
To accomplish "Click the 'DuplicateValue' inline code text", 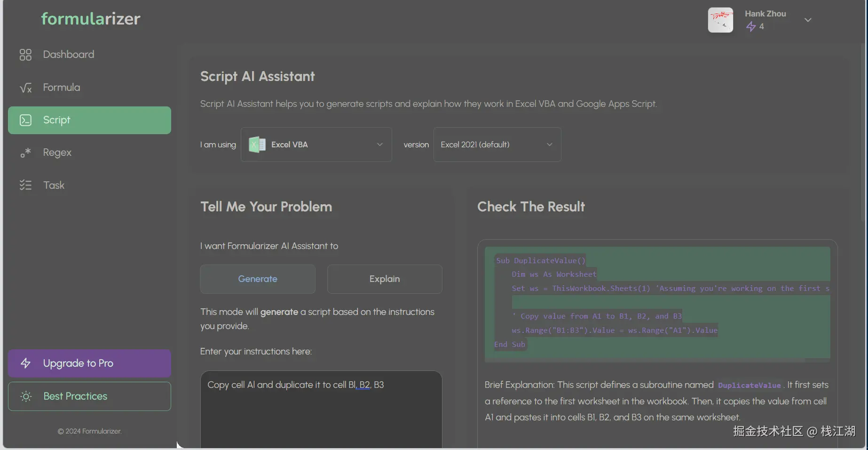I will (x=750, y=385).
